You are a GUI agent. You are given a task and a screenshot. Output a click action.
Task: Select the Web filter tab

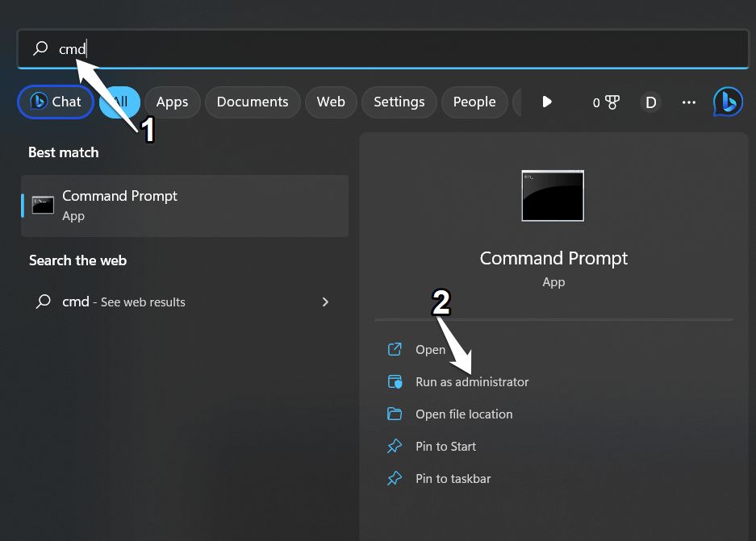pos(331,102)
